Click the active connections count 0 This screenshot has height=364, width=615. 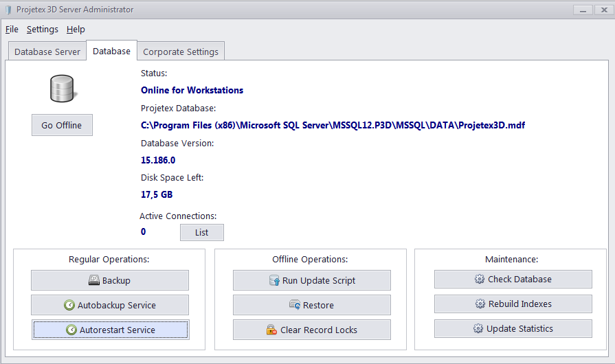tap(143, 231)
